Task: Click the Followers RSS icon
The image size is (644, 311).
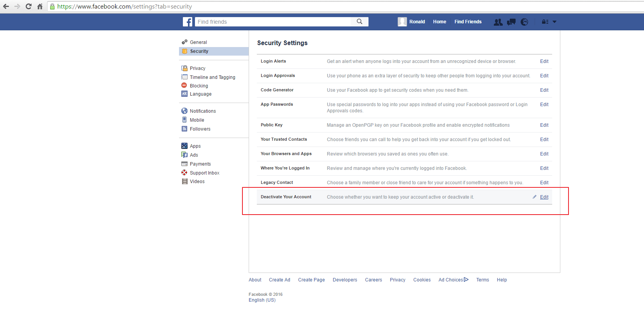Action: coord(184,129)
